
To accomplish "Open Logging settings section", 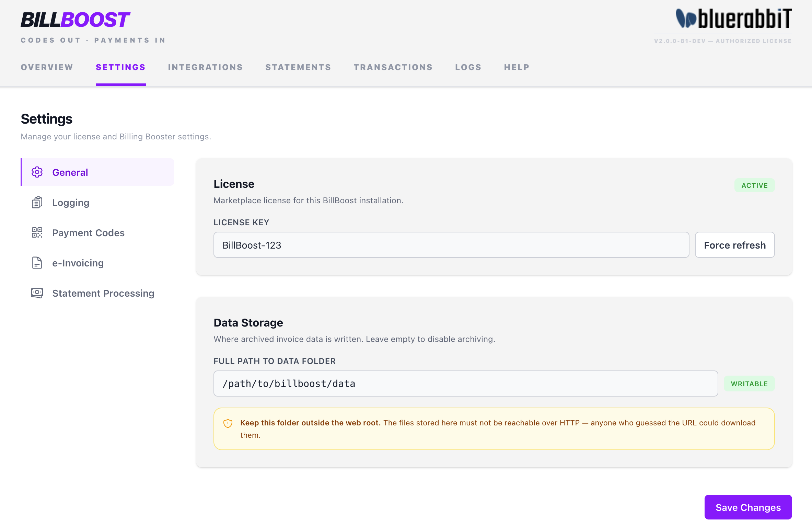I will point(97,202).
